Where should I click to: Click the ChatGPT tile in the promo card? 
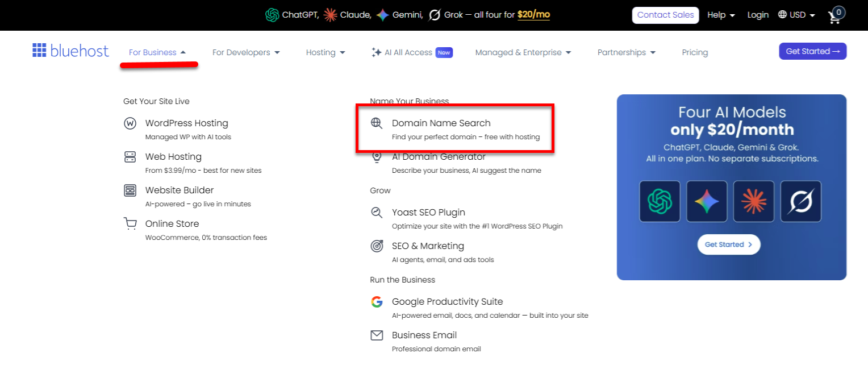pos(660,201)
